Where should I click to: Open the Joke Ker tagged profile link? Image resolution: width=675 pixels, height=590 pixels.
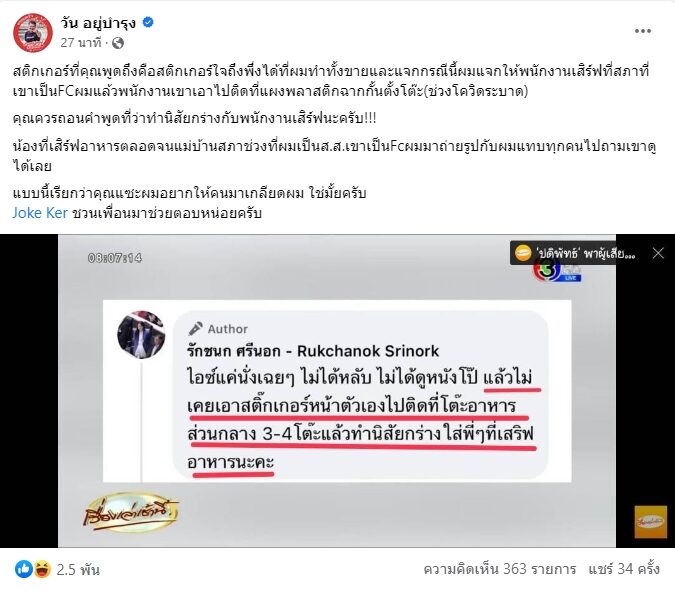40,213
